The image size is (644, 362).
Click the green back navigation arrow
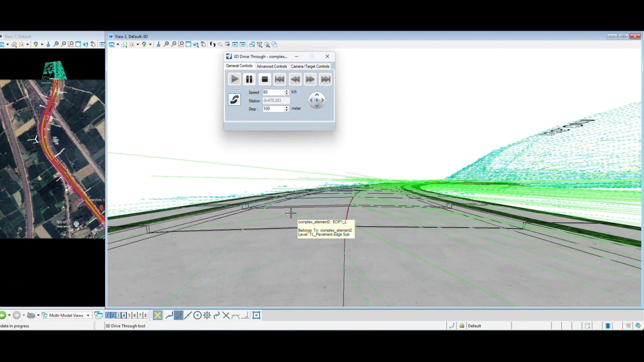(2, 315)
